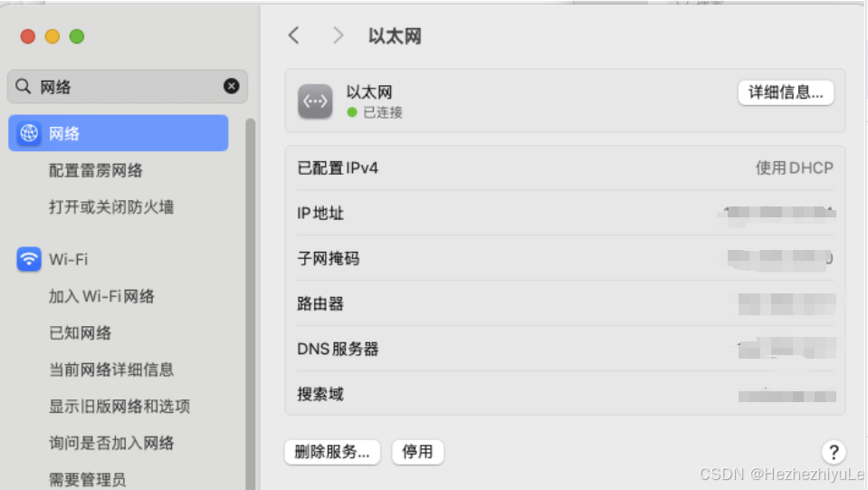Viewport: 868px width, 490px height.
Task: Click the red close window button
Action: pos(28,36)
